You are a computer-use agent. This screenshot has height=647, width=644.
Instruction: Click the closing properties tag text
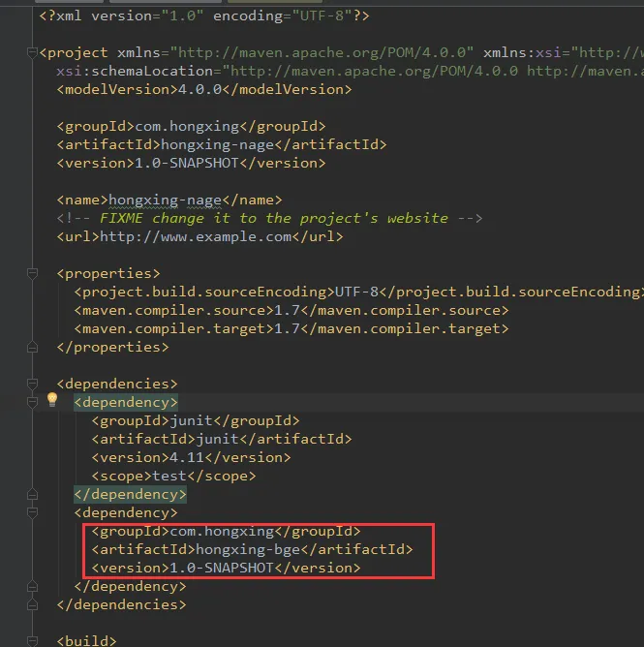click(x=112, y=347)
